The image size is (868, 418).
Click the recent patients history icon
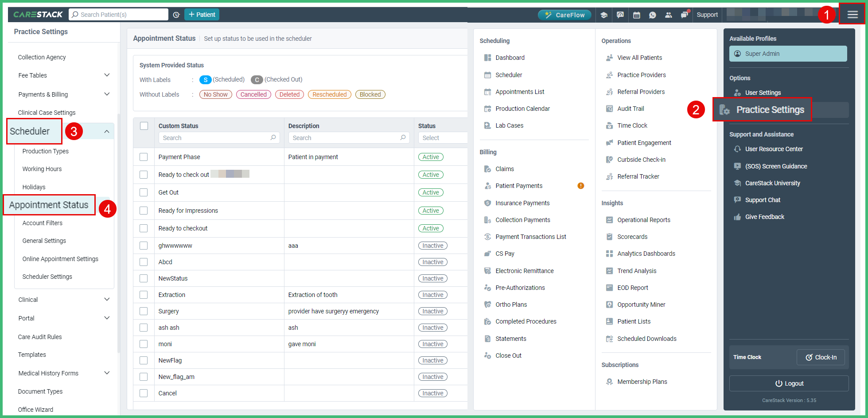coord(176,15)
